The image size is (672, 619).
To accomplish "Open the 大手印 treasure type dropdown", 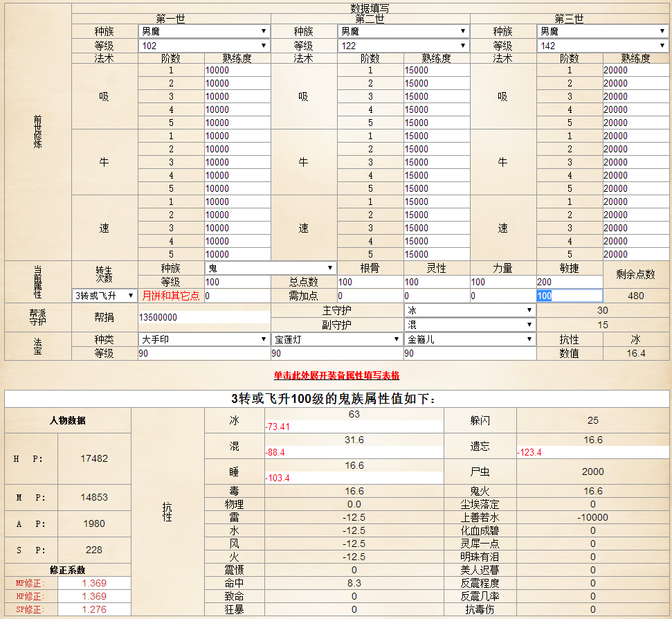I will [x=204, y=339].
